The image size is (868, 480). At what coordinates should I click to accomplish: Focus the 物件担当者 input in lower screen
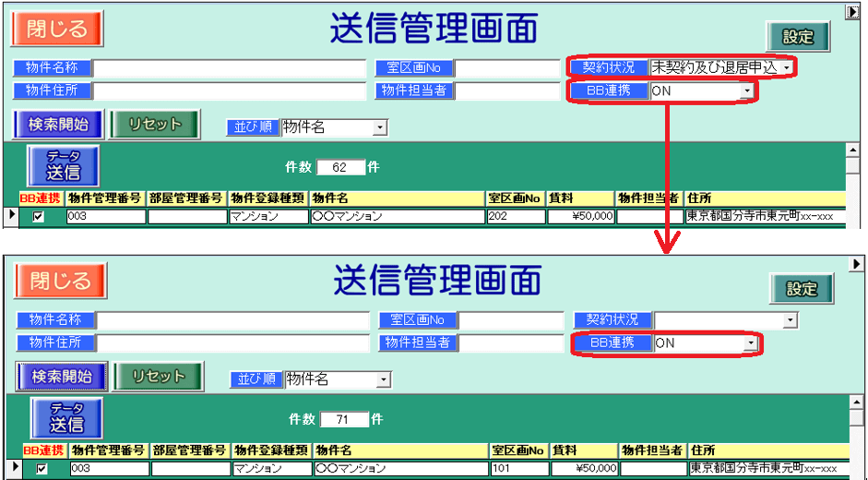511,342
